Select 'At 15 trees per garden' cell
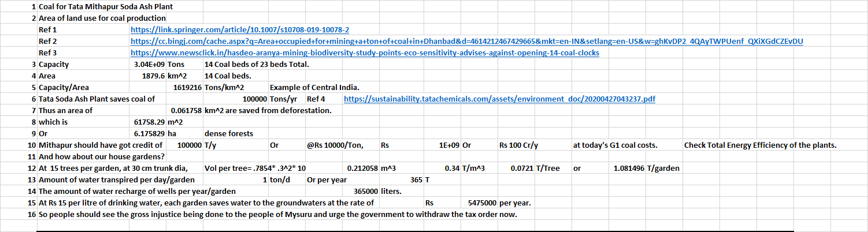Image resolution: width=868 pixels, height=232 pixels. coord(113,168)
